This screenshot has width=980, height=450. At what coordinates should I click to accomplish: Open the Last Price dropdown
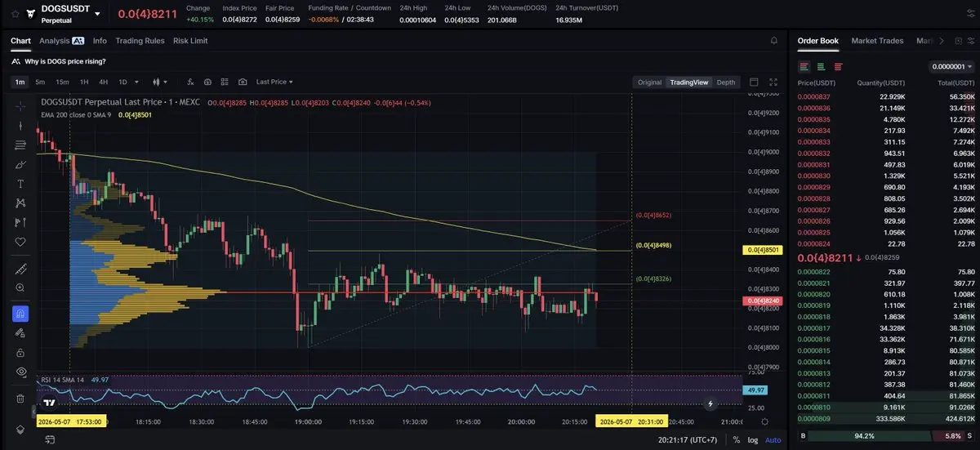click(x=274, y=82)
